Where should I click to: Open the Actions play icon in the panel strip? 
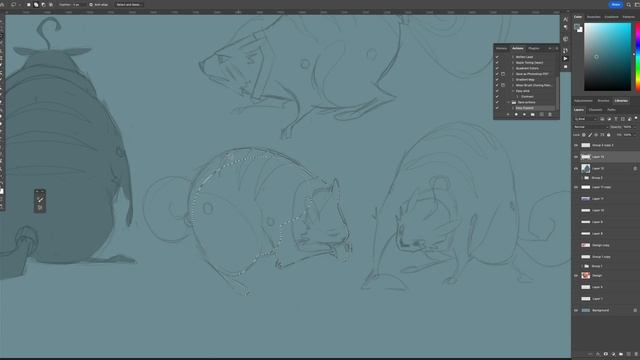pos(565,58)
